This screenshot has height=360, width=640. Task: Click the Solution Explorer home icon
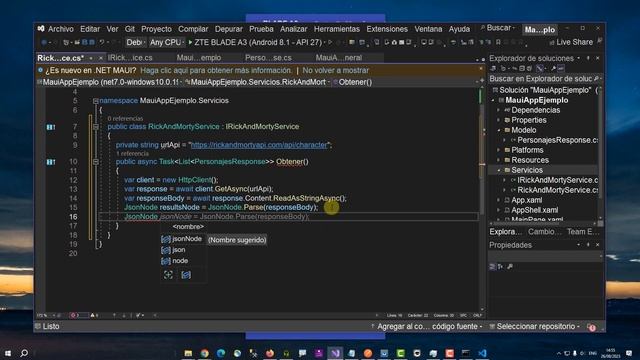(493, 69)
